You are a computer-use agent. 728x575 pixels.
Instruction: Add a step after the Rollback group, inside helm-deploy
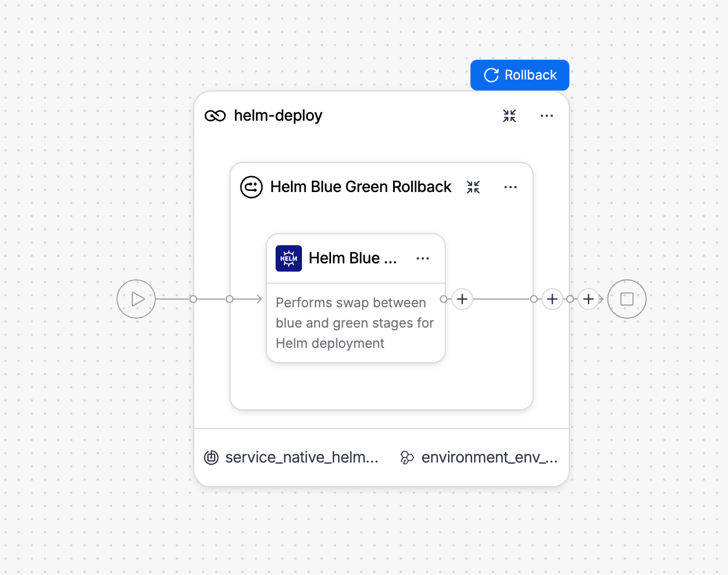click(552, 299)
